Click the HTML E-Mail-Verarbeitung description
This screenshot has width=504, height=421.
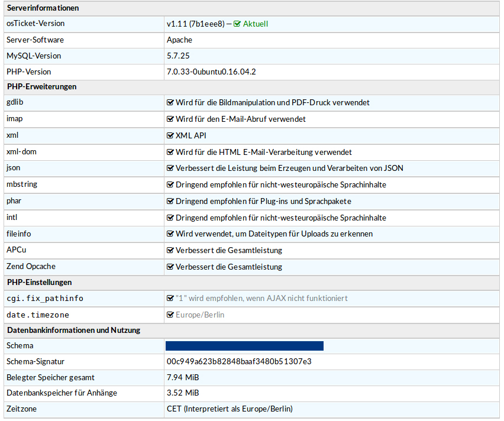coord(264,152)
